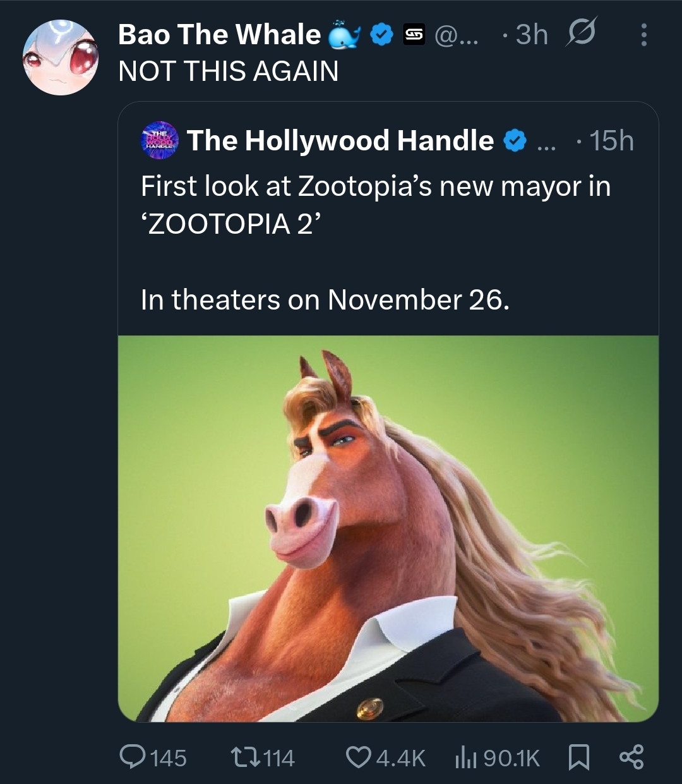Image resolution: width=682 pixels, height=784 pixels.
Task: Tap the 15h timestamp on quoted post
Action: pos(611,141)
